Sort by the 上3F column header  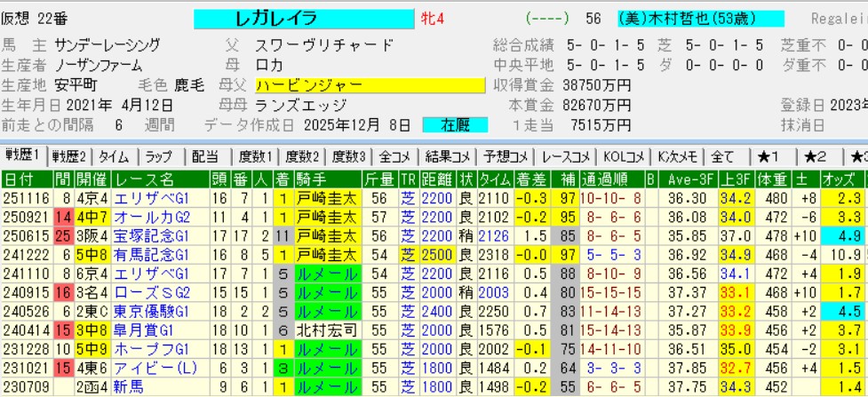[730, 179]
